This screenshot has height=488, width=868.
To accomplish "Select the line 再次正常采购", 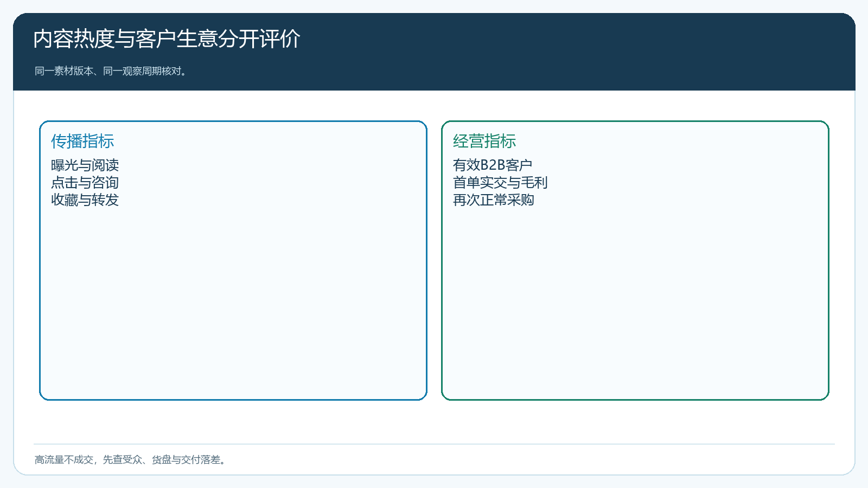I will pos(494,200).
